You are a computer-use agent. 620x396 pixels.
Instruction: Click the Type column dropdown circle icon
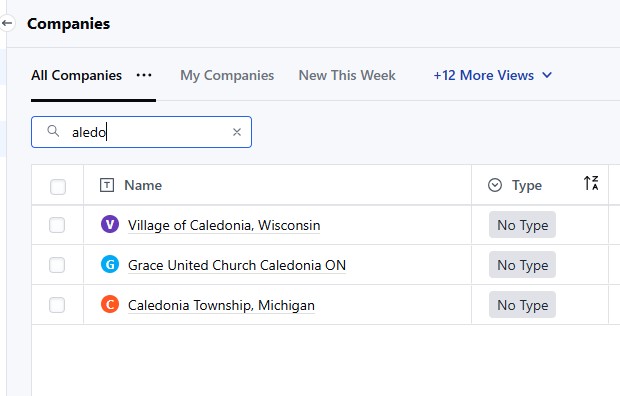click(495, 185)
